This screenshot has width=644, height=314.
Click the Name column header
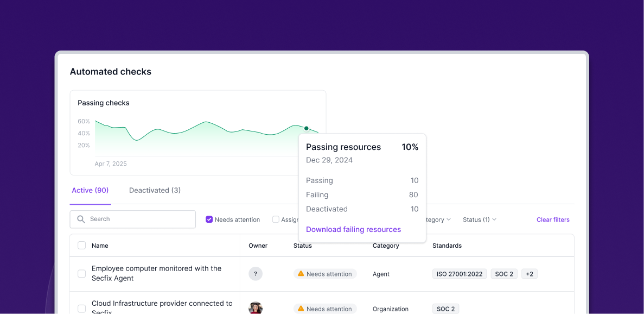coord(100,246)
